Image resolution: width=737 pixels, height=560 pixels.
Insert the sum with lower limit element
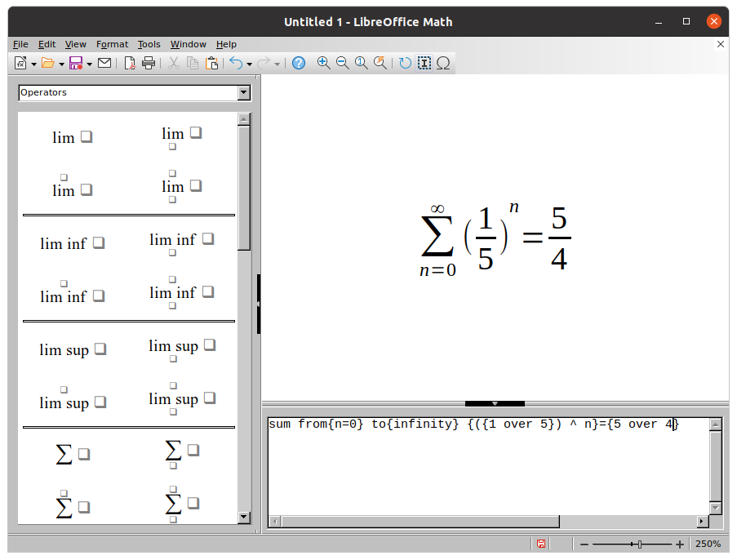173,453
